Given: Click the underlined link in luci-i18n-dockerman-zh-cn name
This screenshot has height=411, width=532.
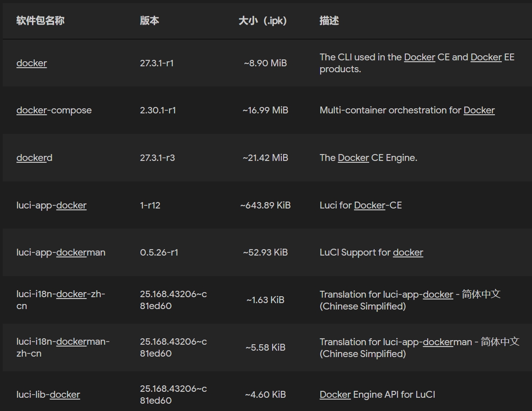Looking at the screenshot, I should [x=71, y=342].
